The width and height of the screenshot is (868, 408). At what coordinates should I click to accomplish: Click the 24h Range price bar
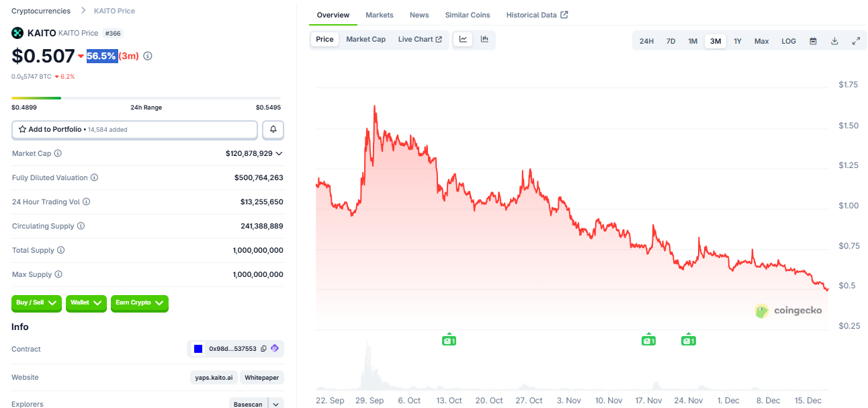[146, 98]
